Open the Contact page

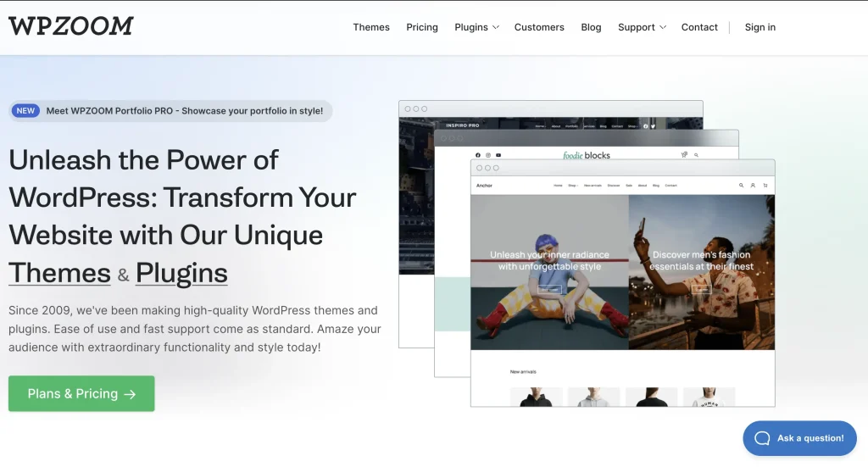(699, 27)
